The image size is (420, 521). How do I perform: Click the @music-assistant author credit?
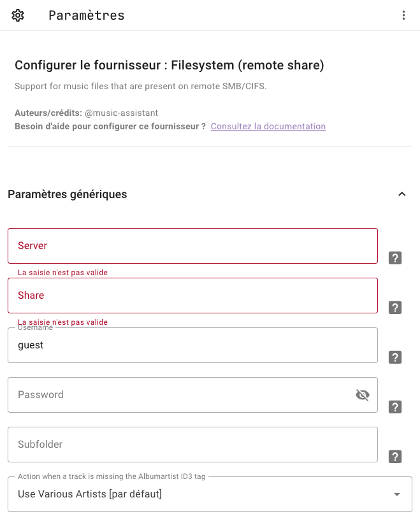pyautogui.click(x=121, y=113)
